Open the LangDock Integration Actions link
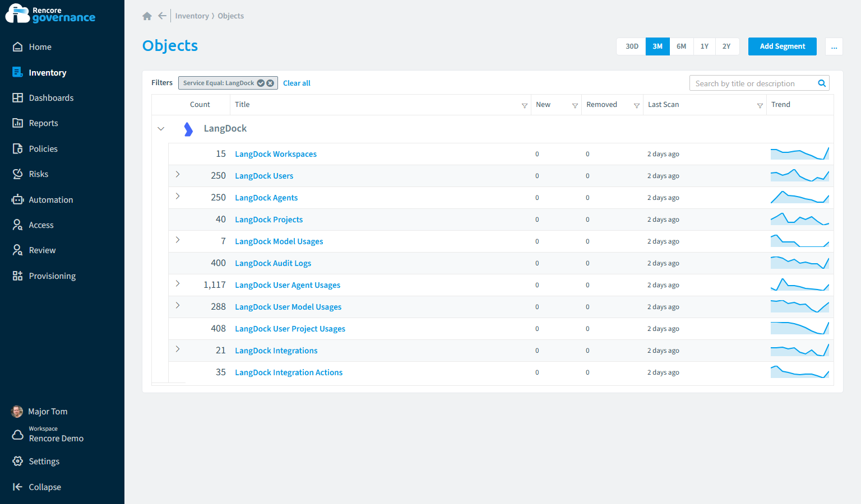861x504 pixels. (289, 372)
